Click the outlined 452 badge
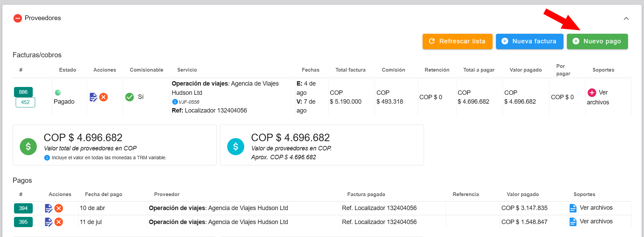 [x=25, y=102]
